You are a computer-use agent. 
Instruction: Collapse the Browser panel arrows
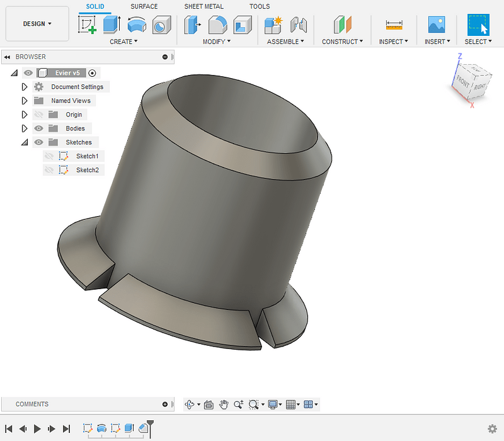pos(7,57)
